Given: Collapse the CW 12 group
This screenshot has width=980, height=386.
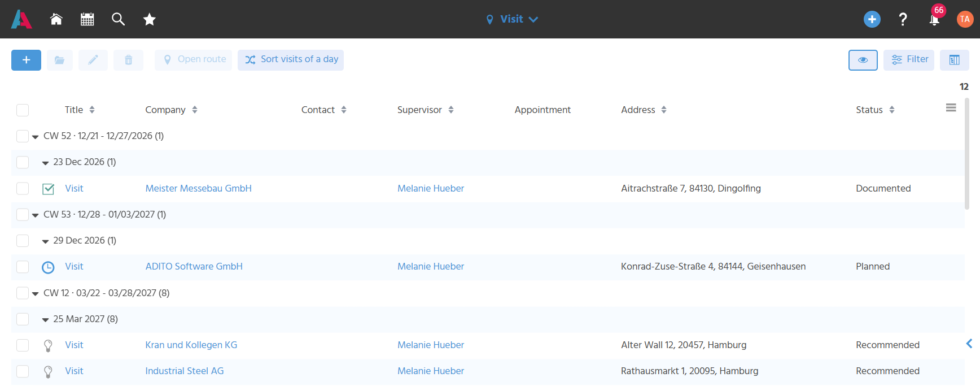Looking at the screenshot, I should pos(36,294).
